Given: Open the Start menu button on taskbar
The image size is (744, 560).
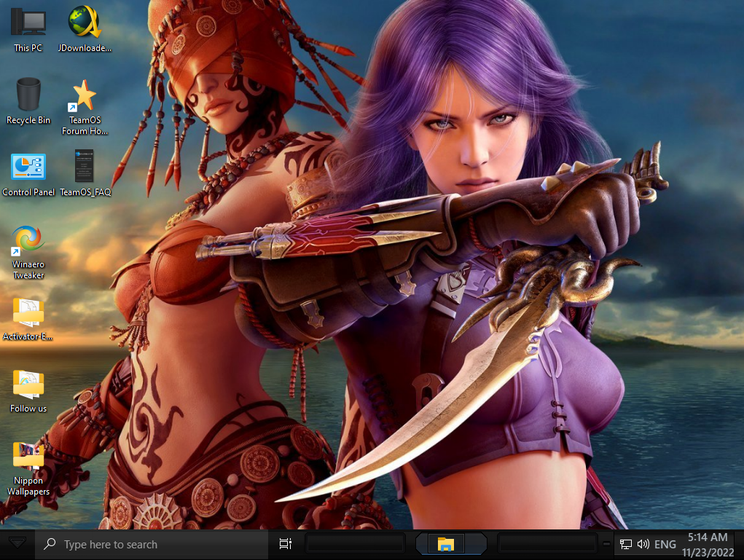Looking at the screenshot, I should pos(17,543).
